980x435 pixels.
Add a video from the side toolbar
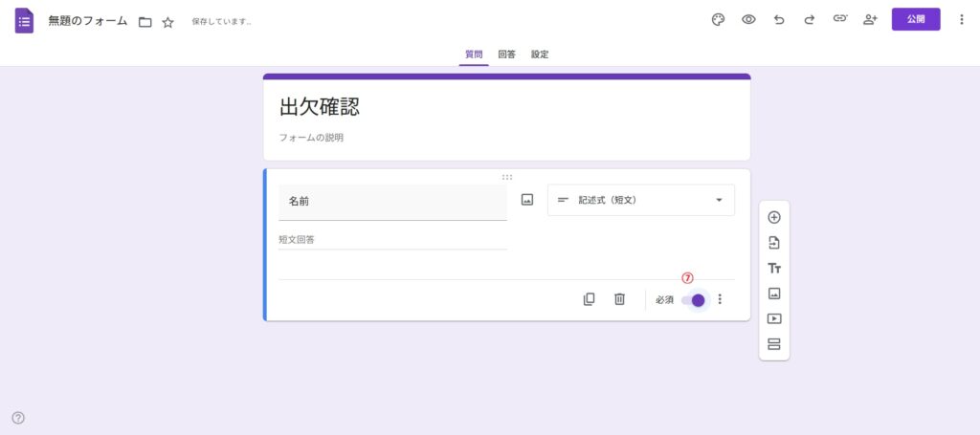[x=774, y=319]
